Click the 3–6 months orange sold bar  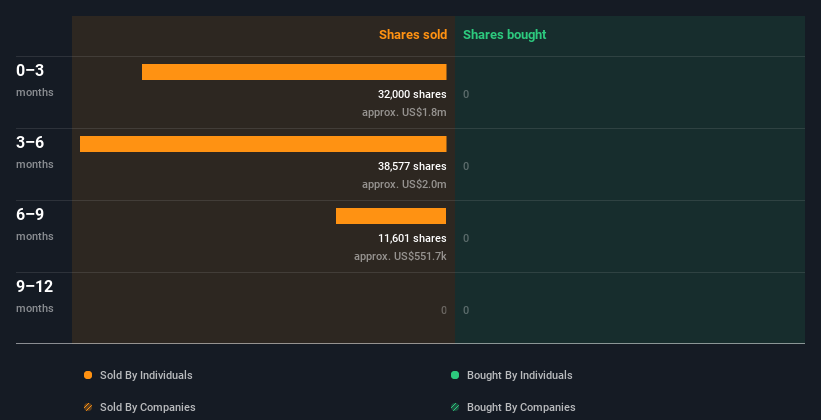tap(263, 144)
